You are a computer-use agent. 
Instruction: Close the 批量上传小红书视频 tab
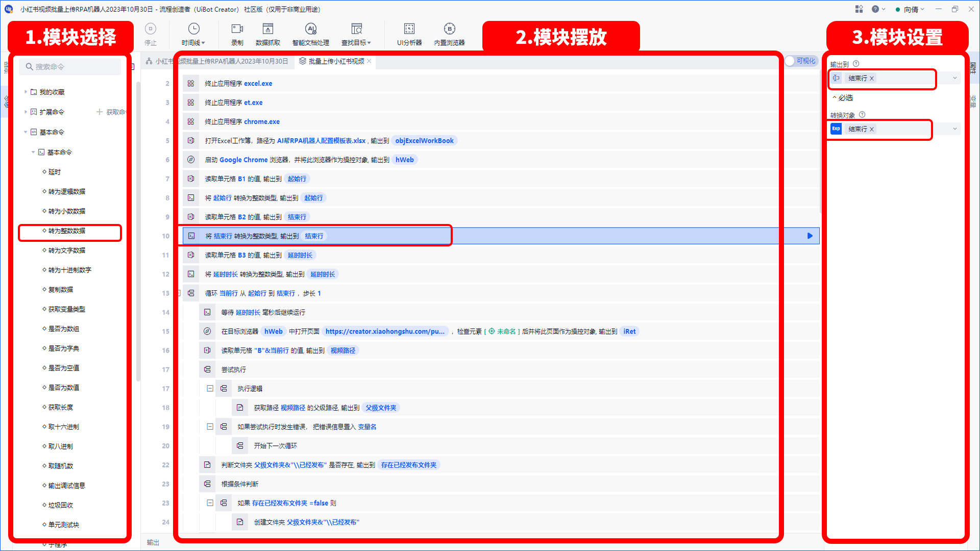click(x=369, y=61)
